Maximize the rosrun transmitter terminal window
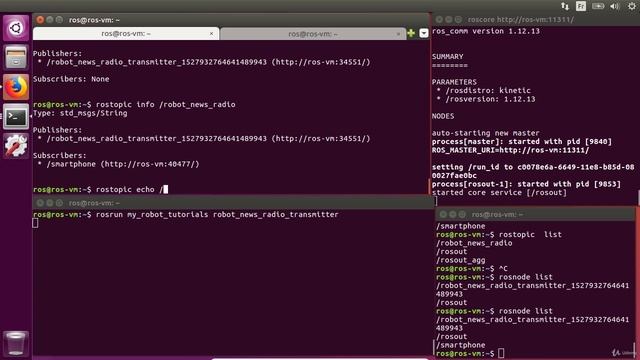Image resolution: width=640 pixels, height=360 pixels. click(59, 202)
